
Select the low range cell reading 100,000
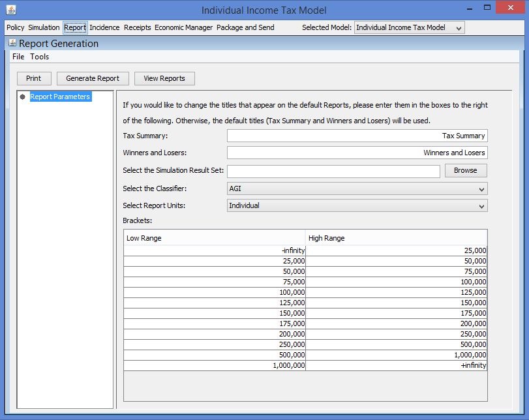(x=215, y=292)
